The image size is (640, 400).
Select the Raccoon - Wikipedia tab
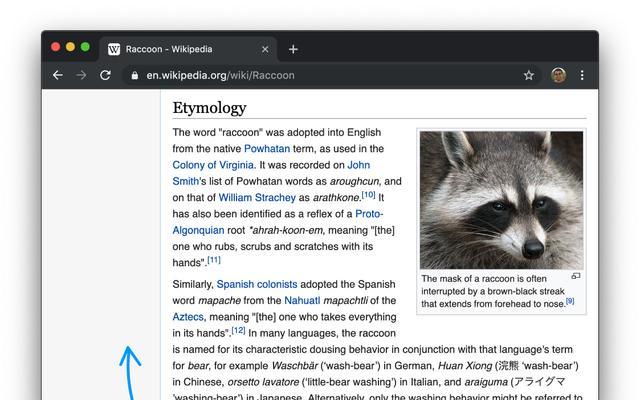(188, 49)
